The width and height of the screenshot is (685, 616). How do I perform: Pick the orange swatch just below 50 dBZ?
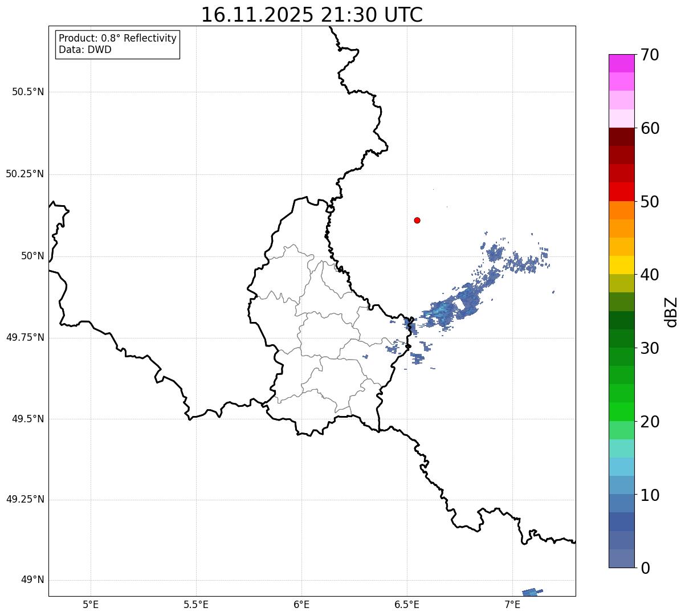click(x=621, y=210)
